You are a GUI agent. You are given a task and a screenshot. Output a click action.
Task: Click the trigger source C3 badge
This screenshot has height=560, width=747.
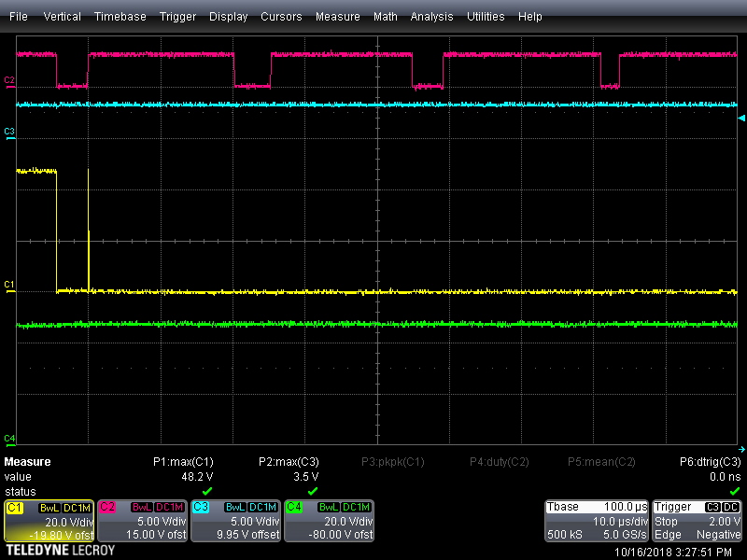pyautogui.click(x=712, y=507)
